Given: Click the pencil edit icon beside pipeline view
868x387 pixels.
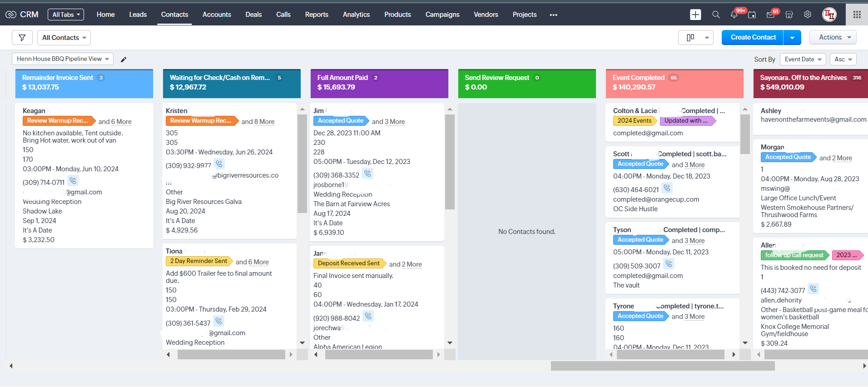Looking at the screenshot, I should (x=124, y=60).
